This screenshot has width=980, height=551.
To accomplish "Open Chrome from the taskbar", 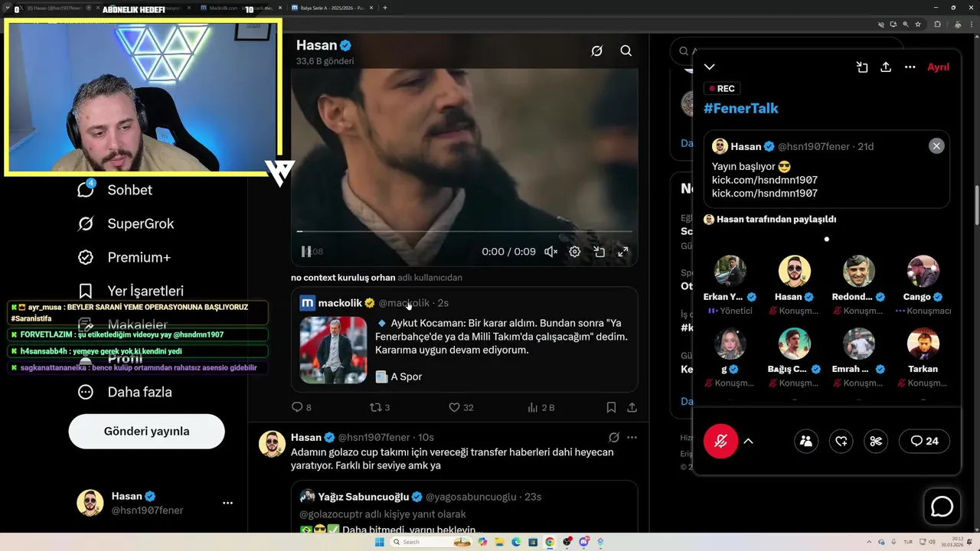I will coord(550,542).
